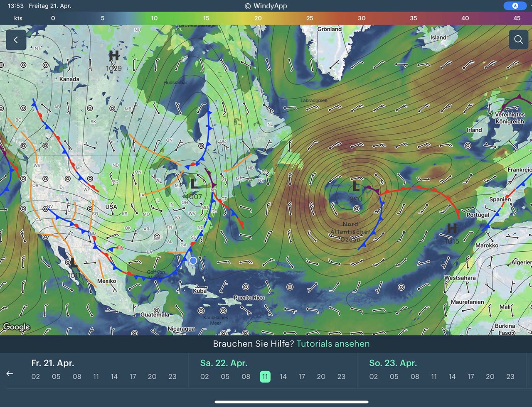Select 14 hour on Friday 21 April
This screenshot has height=407, width=532.
(114, 377)
